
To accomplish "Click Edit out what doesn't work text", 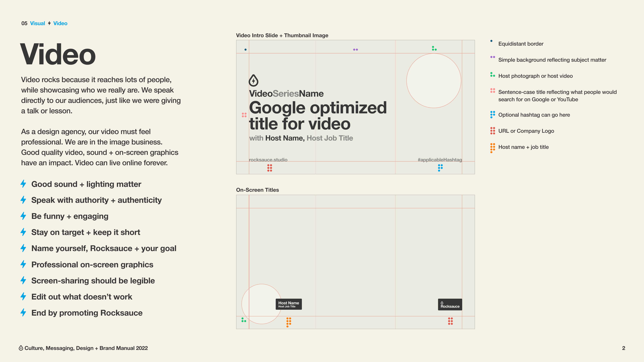I will tap(82, 297).
